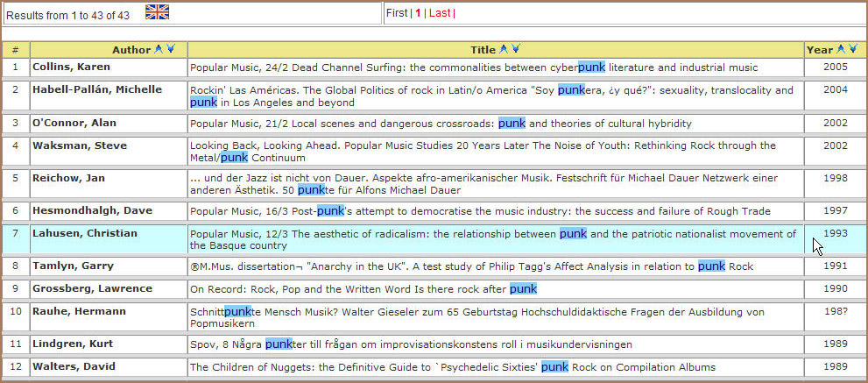Jump to the Last results page
868x383 pixels.
coord(440,13)
